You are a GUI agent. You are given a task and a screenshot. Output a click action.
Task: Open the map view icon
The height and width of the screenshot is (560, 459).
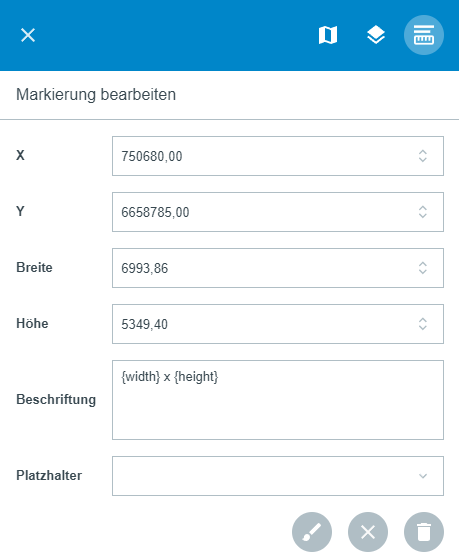click(328, 35)
